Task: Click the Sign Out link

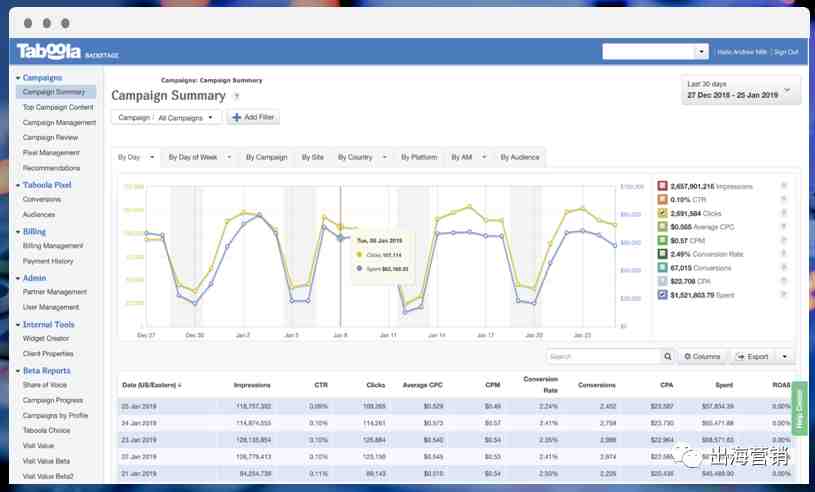Action: click(x=786, y=52)
